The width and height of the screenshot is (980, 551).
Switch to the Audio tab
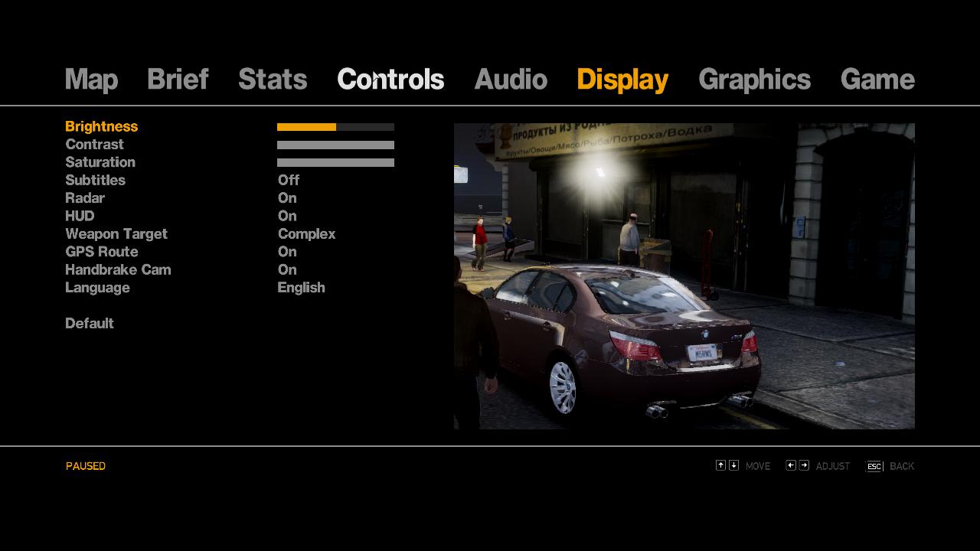point(511,80)
